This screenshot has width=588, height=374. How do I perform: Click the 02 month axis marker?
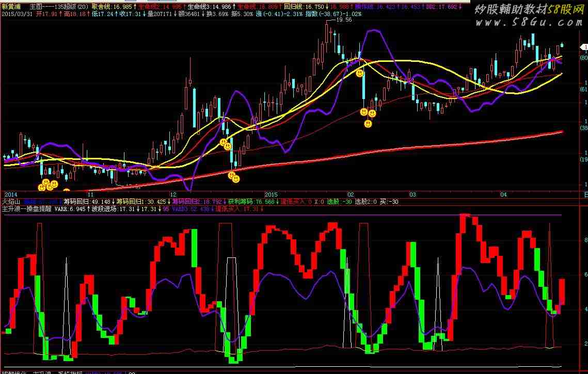point(351,194)
